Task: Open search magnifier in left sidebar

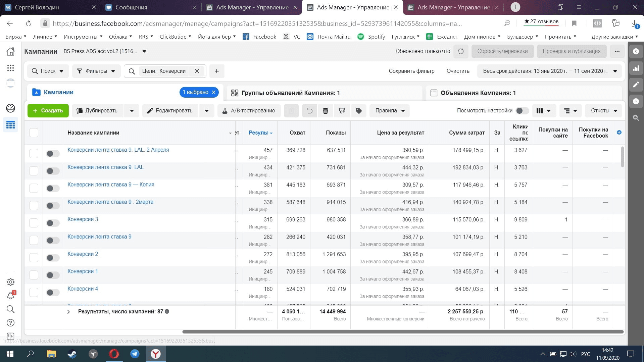Action: [x=10, y=309]
